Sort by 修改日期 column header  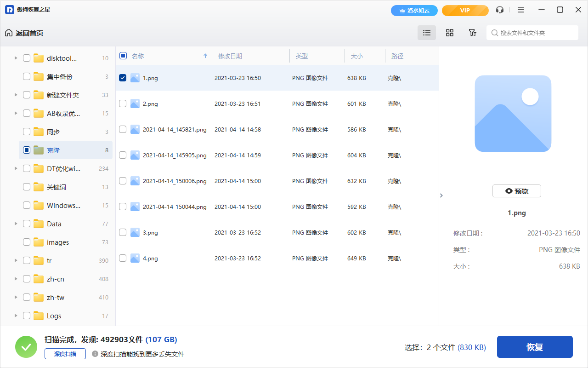[230, 56]
